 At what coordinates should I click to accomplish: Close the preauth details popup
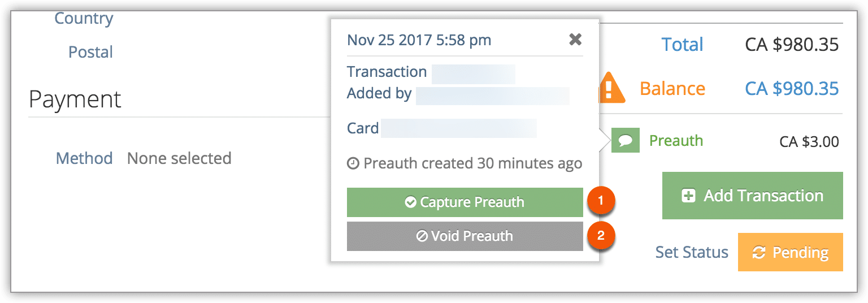[575, 40]
